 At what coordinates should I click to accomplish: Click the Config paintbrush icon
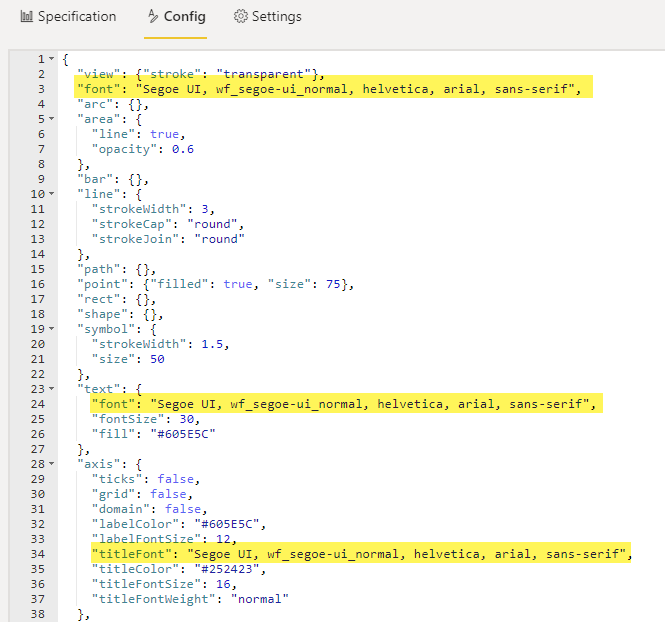[153, 16]
